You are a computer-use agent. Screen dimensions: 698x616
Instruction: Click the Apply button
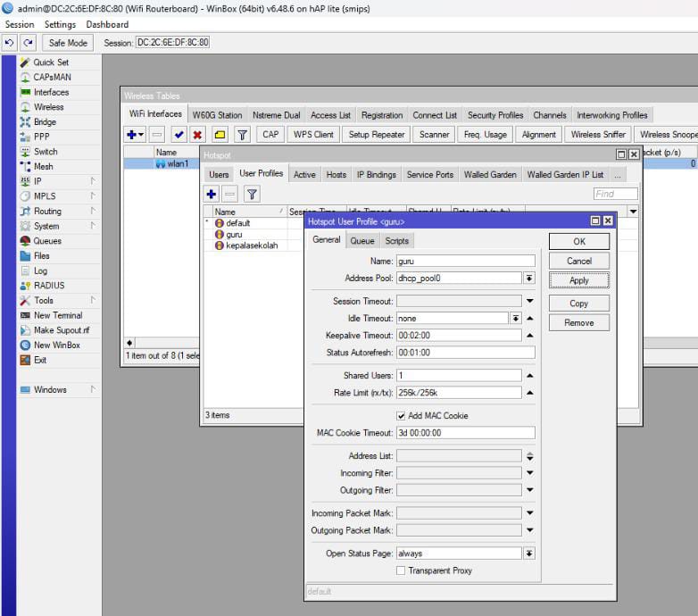(x=579, y=280)
